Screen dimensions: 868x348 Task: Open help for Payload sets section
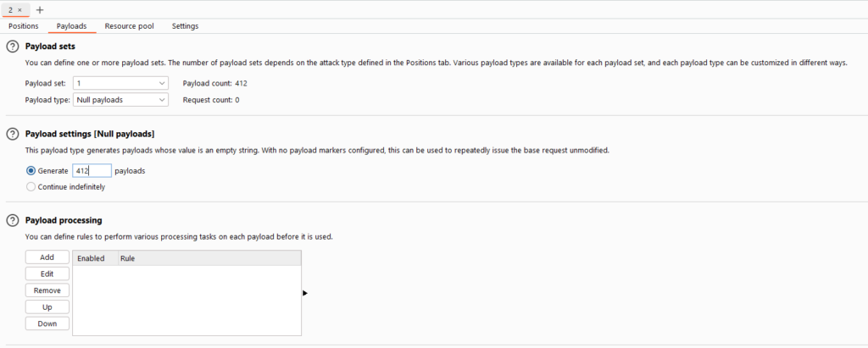12,47
